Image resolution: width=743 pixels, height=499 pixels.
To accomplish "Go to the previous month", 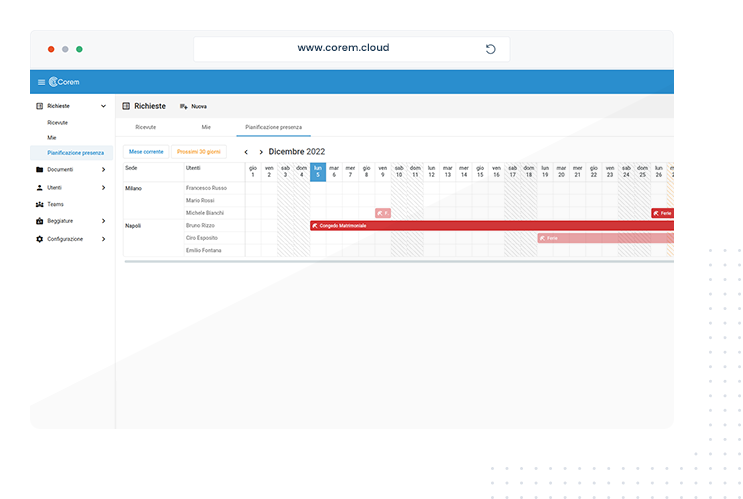I will point(246,152).
